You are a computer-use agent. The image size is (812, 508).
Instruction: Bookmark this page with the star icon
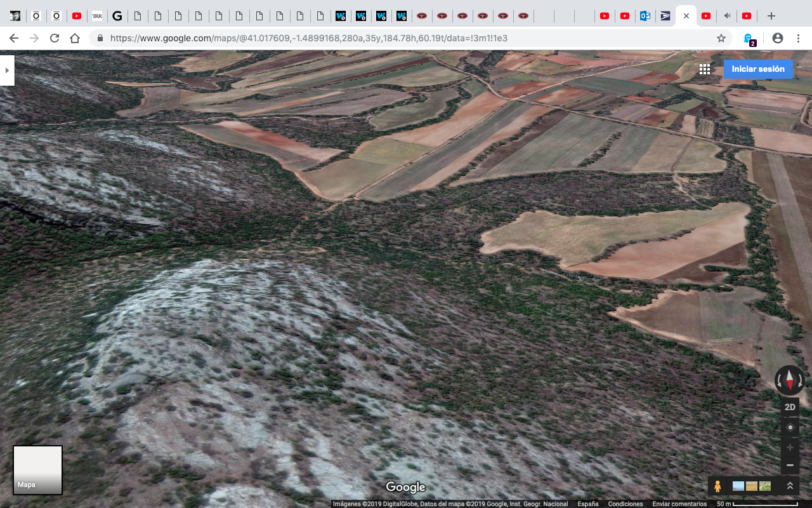point(721,38)
